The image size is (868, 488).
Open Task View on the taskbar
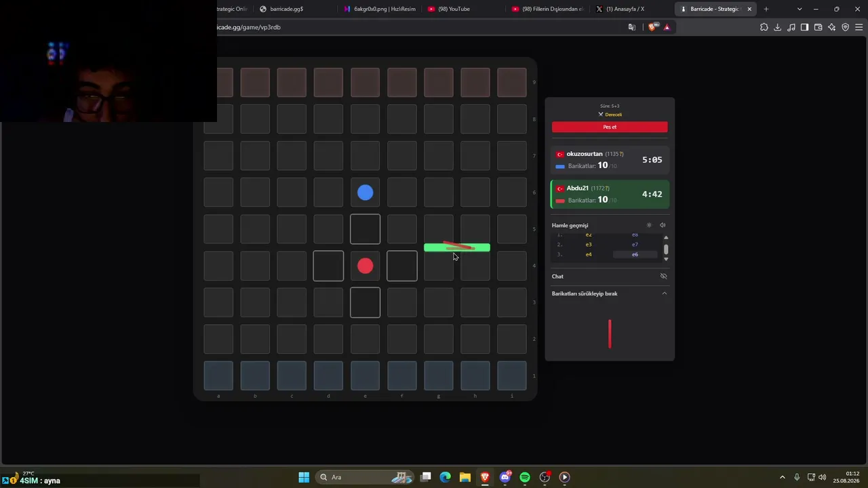pyautogui.click(x=425, y=477)
